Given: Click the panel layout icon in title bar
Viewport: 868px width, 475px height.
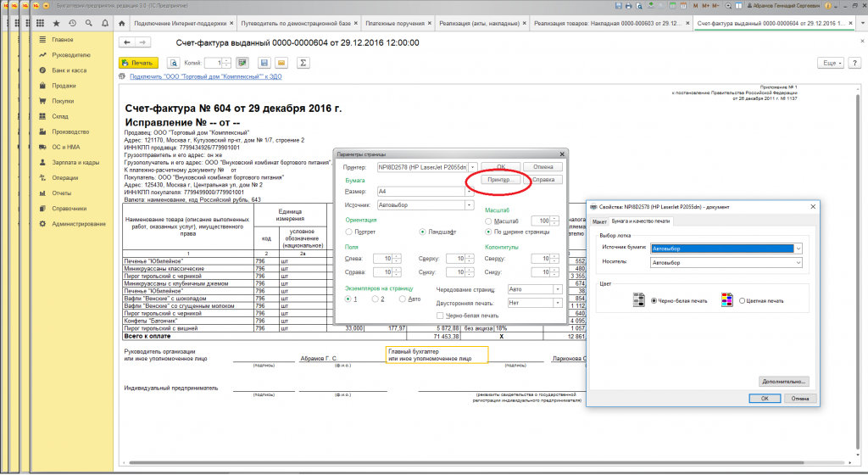Looking at the screenshot, I should tap(738, 6).
